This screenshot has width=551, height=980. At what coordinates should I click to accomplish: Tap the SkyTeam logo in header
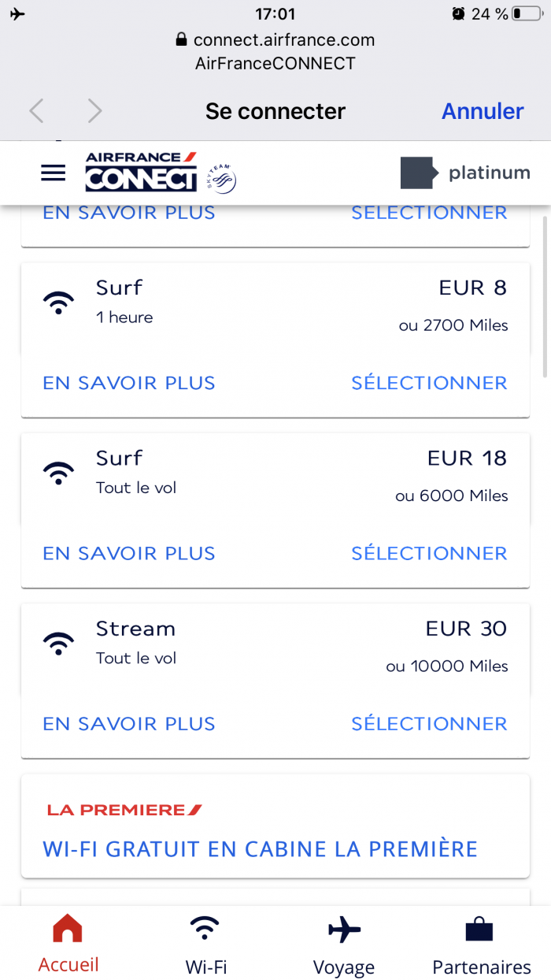221,180
